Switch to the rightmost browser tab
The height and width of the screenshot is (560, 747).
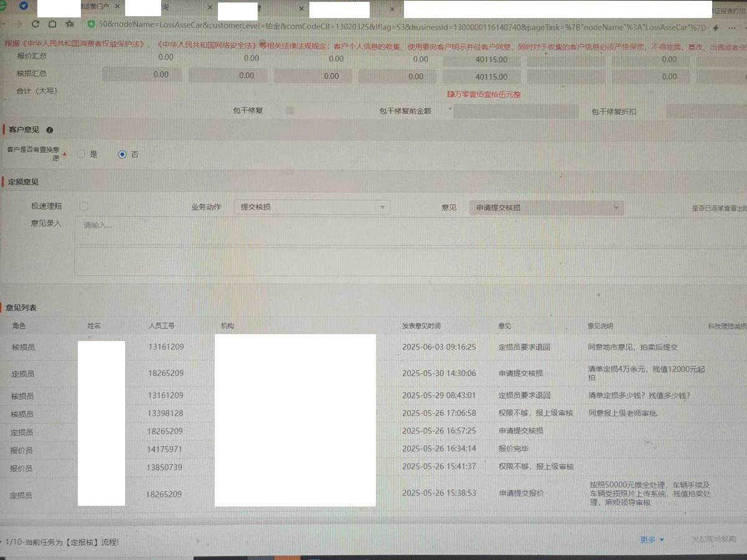tap(728, 10)
